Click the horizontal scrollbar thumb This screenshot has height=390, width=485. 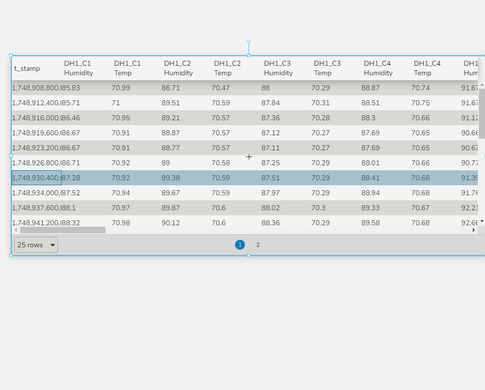[x=63, y=230]
